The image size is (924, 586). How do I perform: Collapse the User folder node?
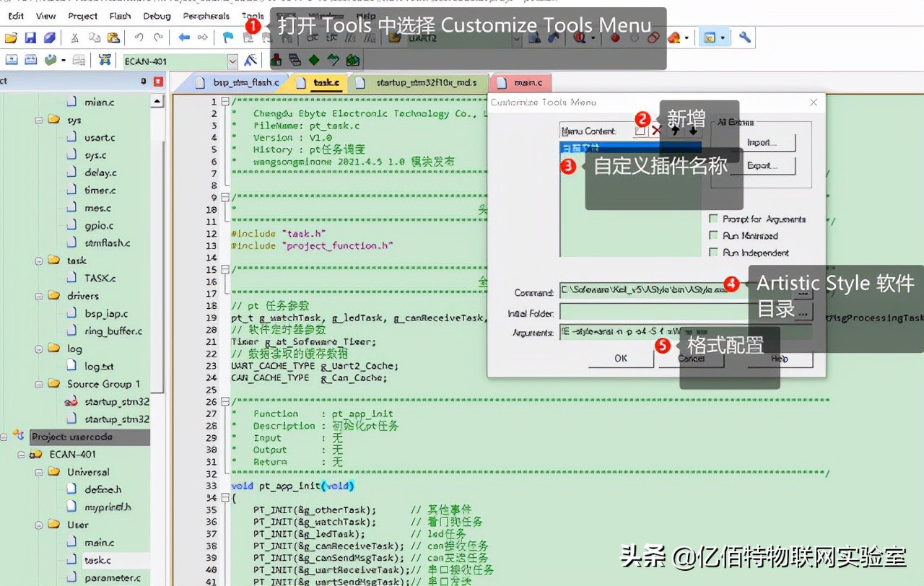tap(39, 525)
